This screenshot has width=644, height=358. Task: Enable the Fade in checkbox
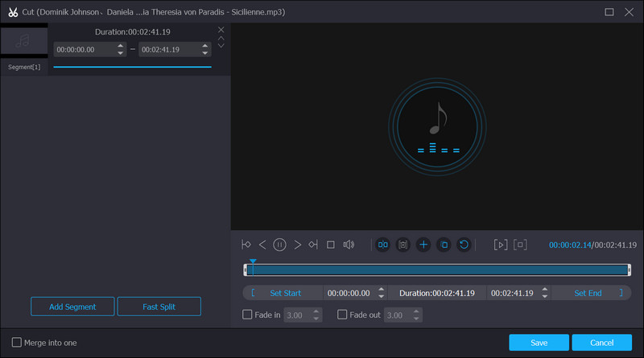(248, 315)
